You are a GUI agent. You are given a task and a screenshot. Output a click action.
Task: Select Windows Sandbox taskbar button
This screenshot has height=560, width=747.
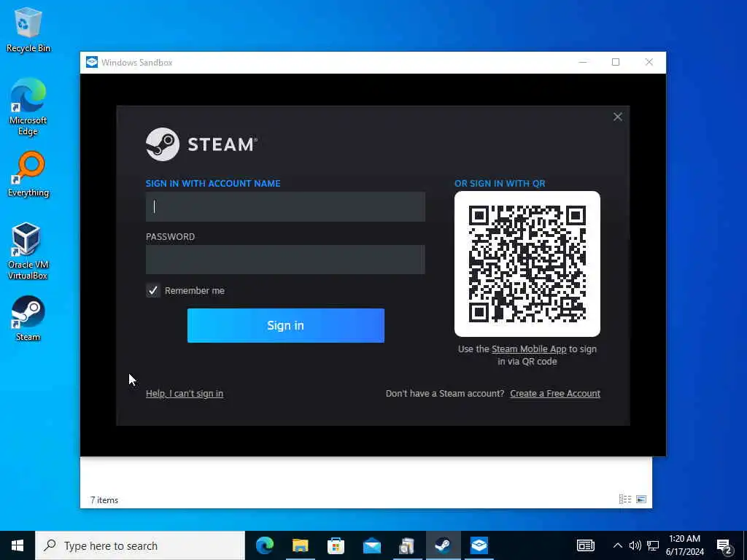point(479,545)
